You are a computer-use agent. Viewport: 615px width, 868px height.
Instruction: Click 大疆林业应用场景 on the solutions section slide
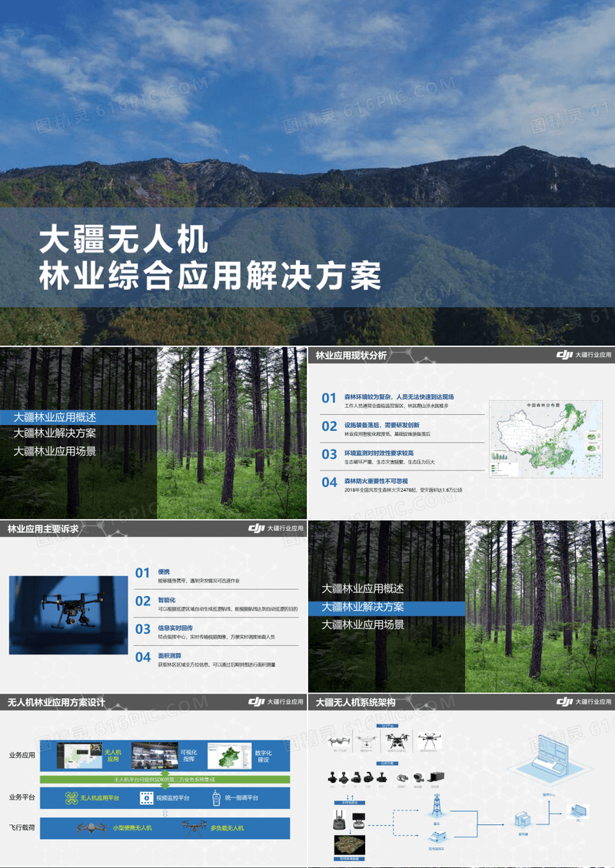363,624
